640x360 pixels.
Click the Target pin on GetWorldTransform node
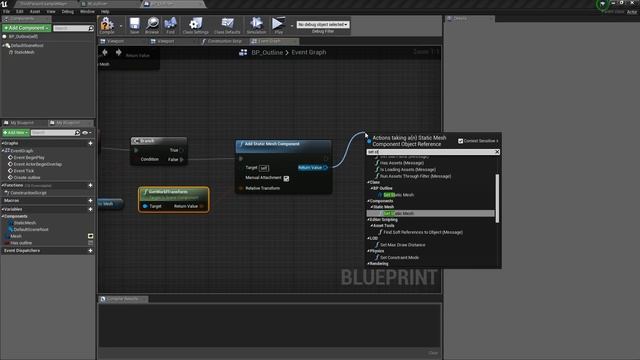[145, 206]
